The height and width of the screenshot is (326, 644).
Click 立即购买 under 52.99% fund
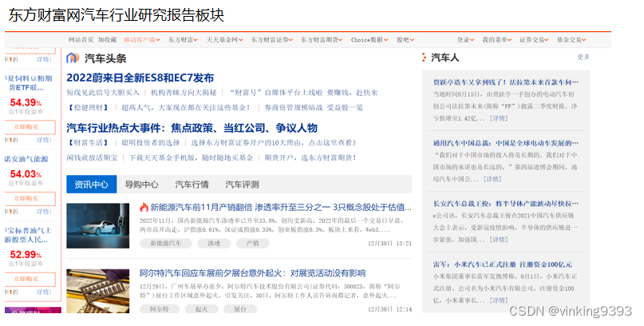[30, 279]
